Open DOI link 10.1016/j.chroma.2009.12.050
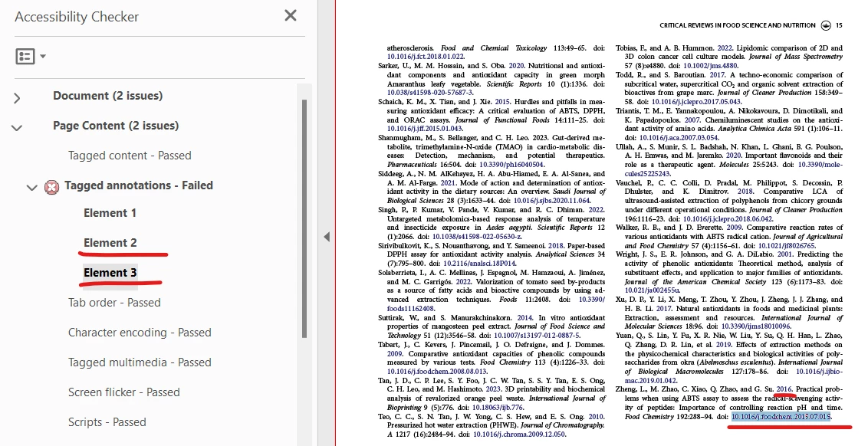This screenshot has width=868, height=446. click(518, 435)
